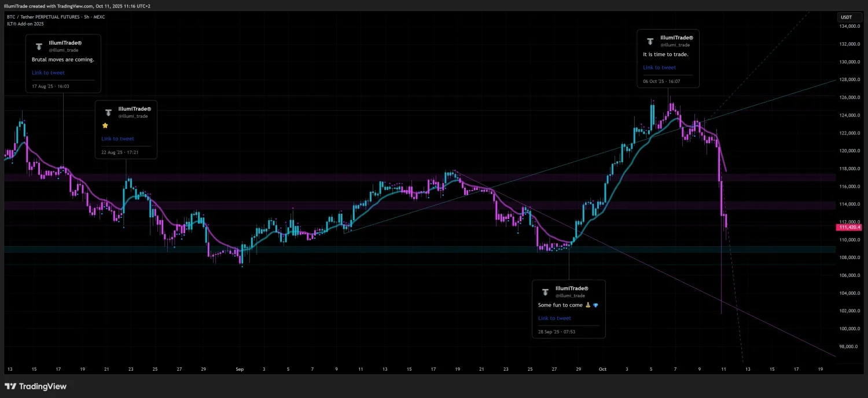Click the timestamp "17 Aug '25 · 16:03"
Screen dimensions: 868x398
[x=50, y=86]
